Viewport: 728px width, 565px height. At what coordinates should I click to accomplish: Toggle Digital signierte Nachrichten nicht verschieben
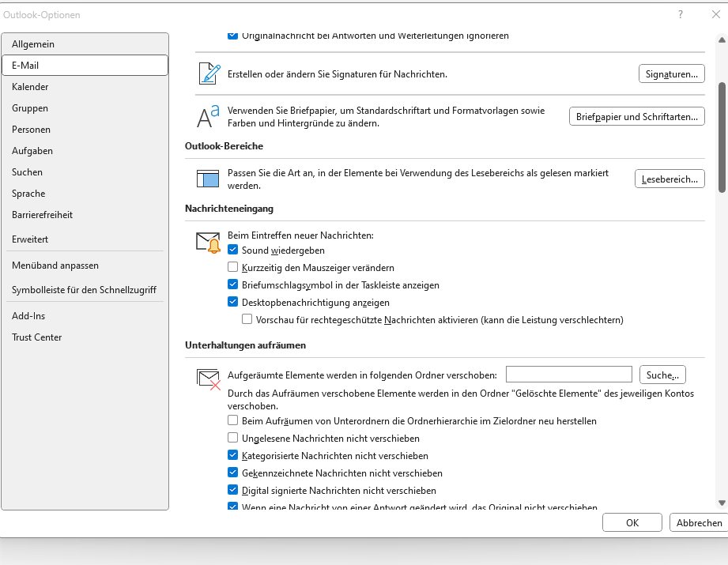tap(232, 490)
